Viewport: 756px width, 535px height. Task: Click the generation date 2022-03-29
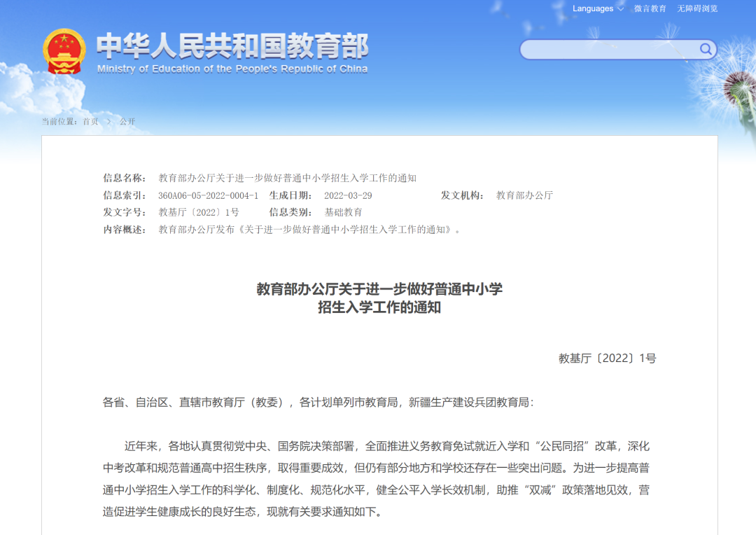coord(348,195)
